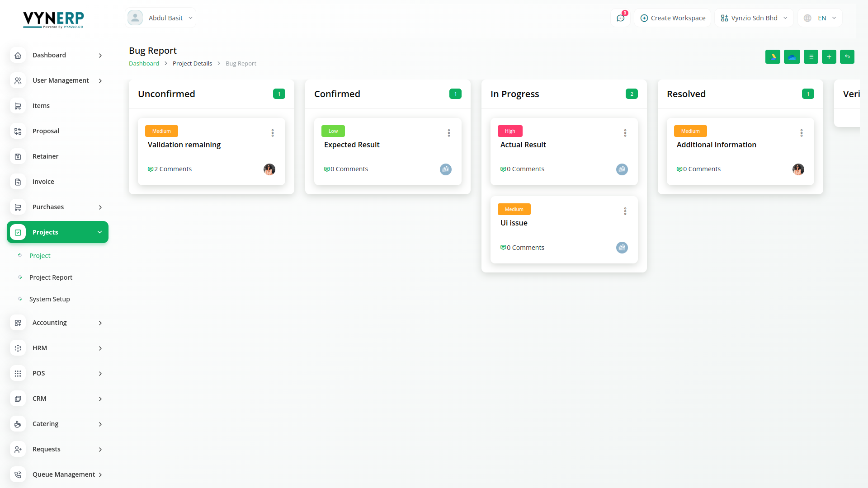The image size is (868, 488).
Task: Click the back arrow icon button
Action: (x=847, y=57)
